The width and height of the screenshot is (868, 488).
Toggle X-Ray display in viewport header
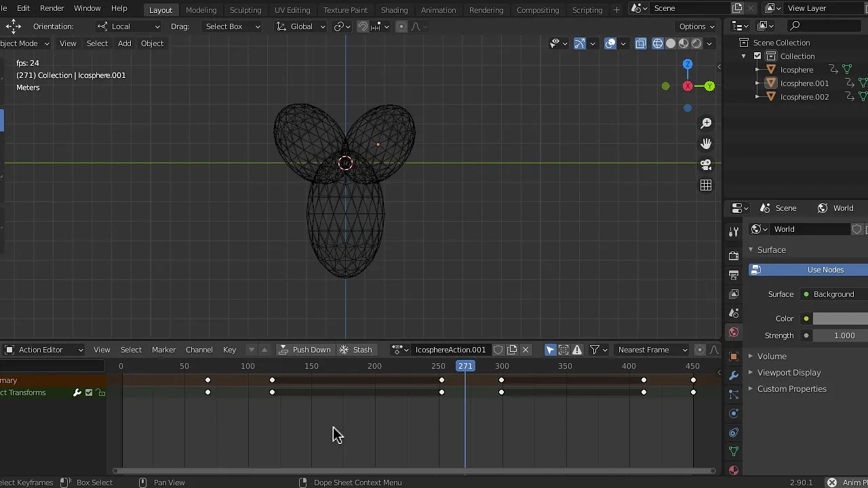click(641, 43)
